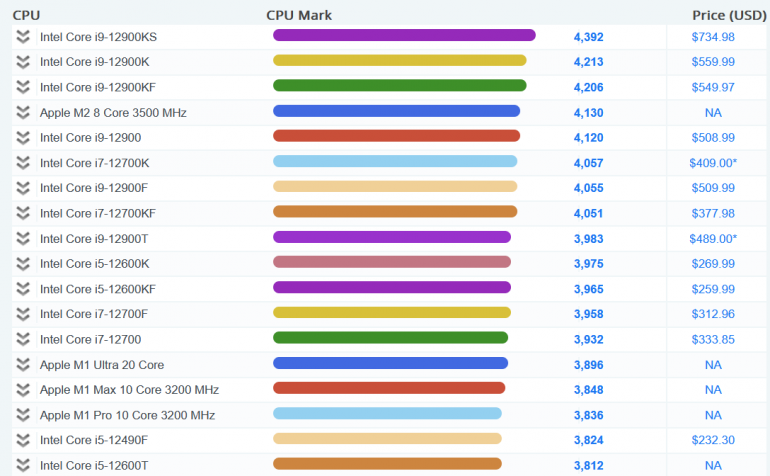Image resolution: width=770 pixels, height=476 pixels.
Task: Click the green bar for i7-12700
Action: coord(390,337)
